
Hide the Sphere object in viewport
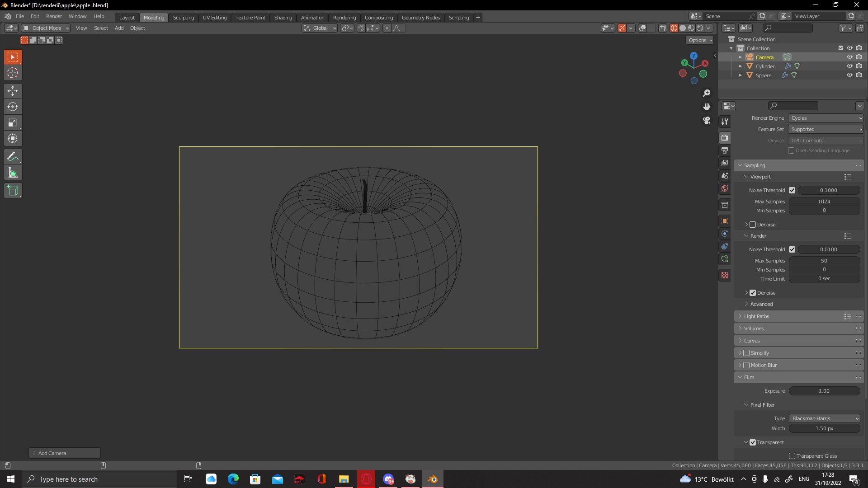849,75
